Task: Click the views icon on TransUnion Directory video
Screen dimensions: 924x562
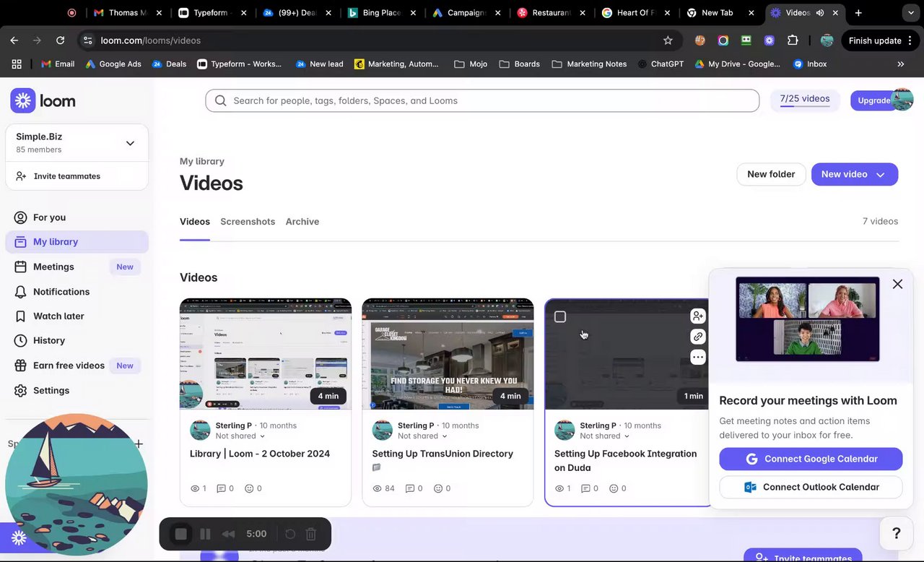Action: click(377, 488)
